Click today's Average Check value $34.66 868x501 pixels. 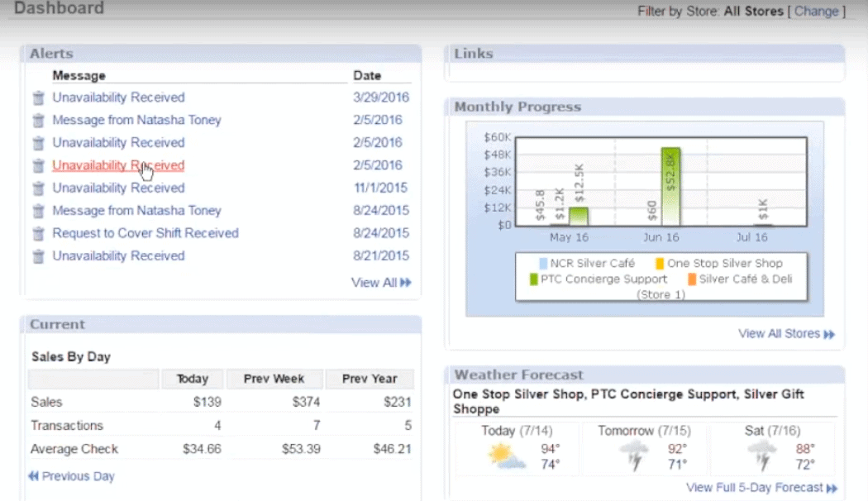[202, 449]
